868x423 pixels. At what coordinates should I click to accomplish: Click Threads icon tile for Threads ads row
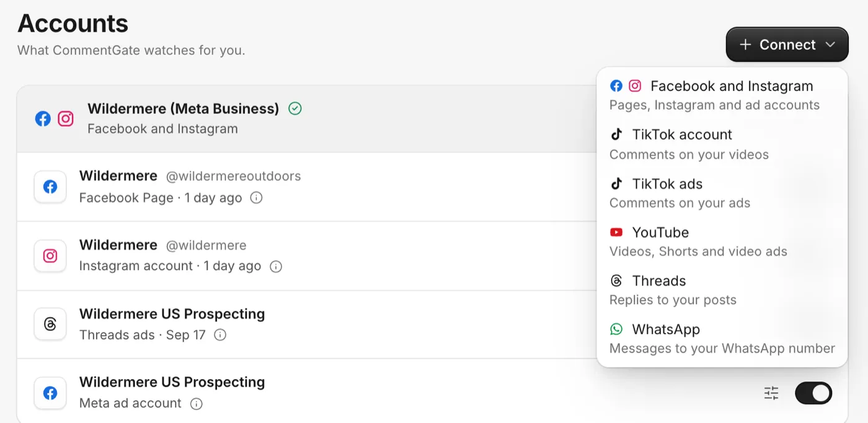(50, 324)
